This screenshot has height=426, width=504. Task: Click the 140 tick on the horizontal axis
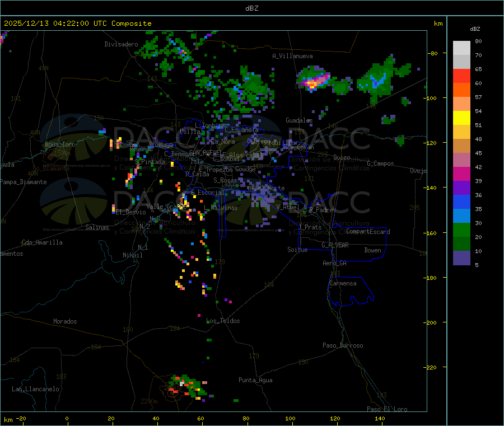380,418
